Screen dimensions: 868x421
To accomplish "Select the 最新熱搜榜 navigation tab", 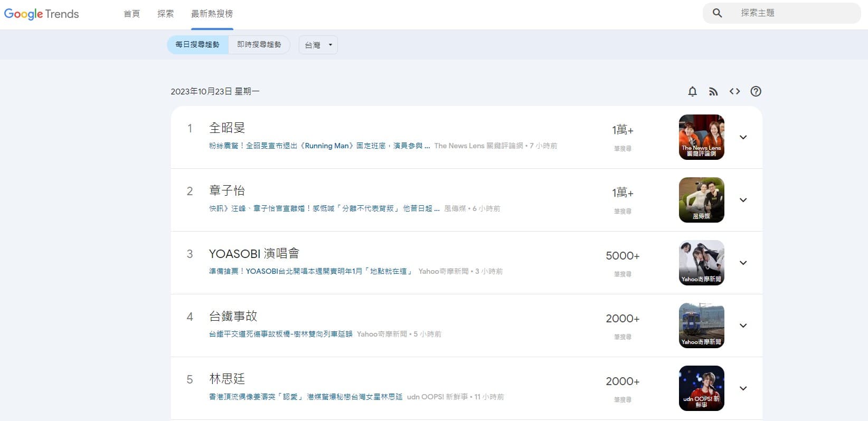I will click(212, 14).
